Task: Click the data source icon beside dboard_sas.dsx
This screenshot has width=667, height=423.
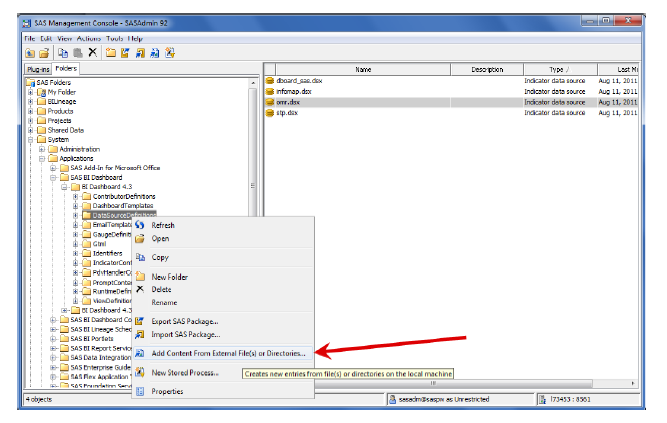Action: 270,80
